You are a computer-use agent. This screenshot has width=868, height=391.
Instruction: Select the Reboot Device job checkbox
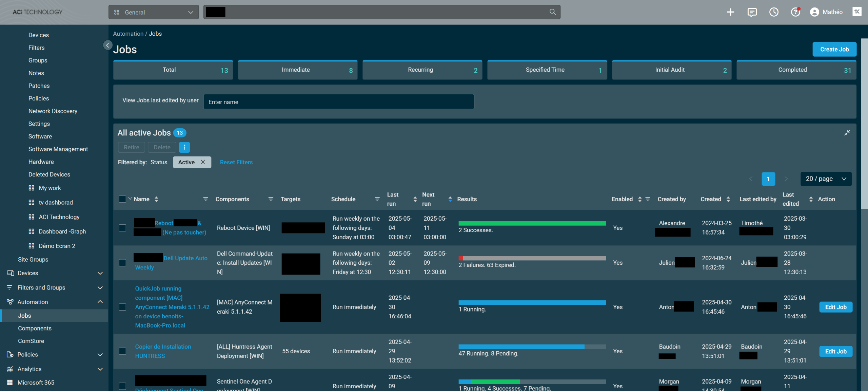pyautogui.click(x=122, y=228)
